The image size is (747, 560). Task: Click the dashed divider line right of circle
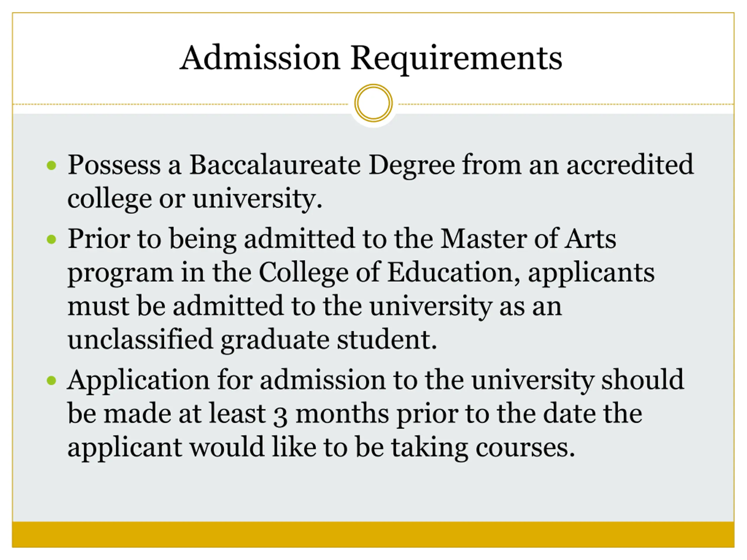566,104
